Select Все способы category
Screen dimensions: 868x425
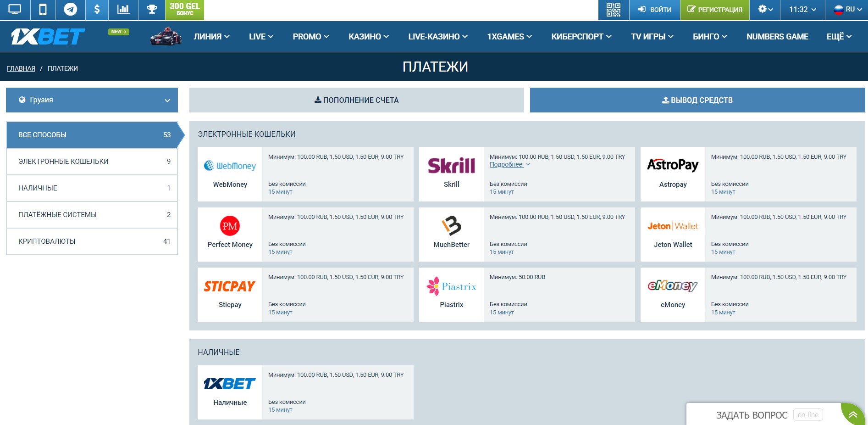(92, 135)
